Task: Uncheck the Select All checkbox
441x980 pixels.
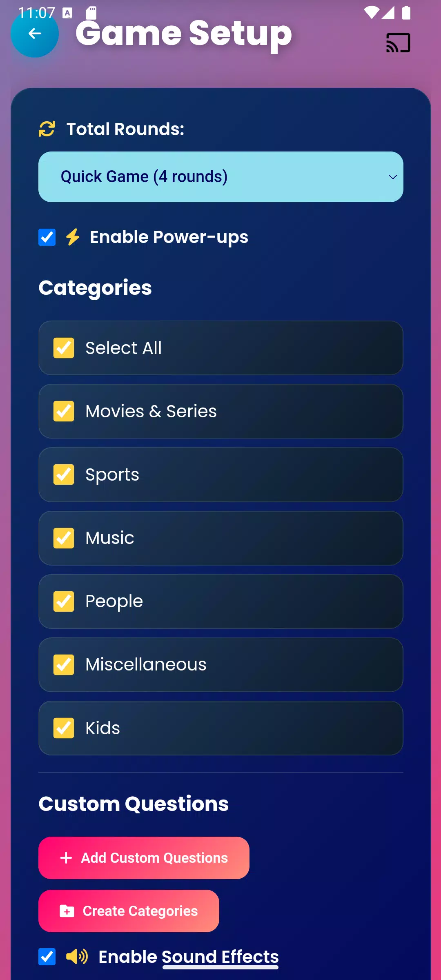Action: (64, 348)
